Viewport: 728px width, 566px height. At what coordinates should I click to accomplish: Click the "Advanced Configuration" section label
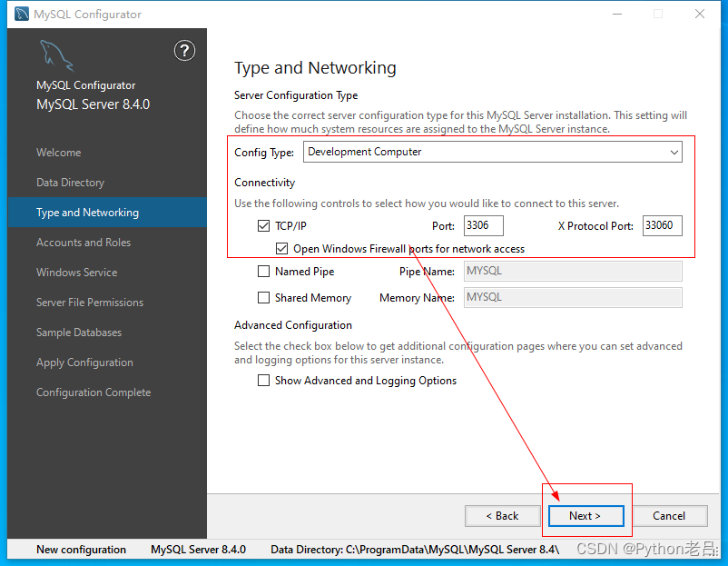click(x=293, y=325)
